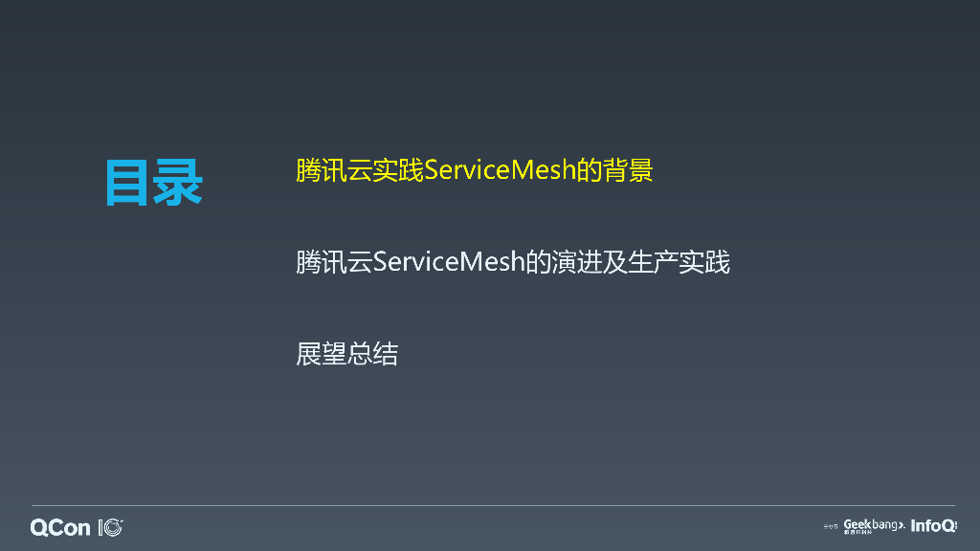The image size is (980, 551).
Task: Click the word ServiceMesh in the yellow line
Action: tap(500, 170)
